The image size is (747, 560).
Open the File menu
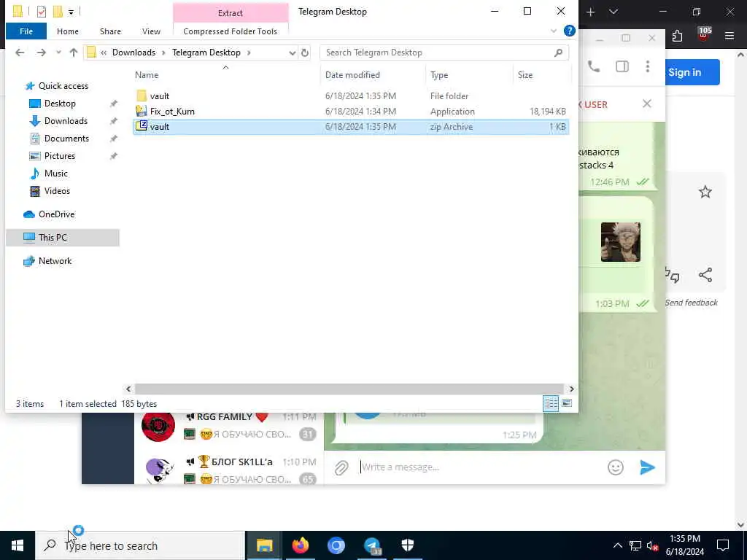[26, 31]
